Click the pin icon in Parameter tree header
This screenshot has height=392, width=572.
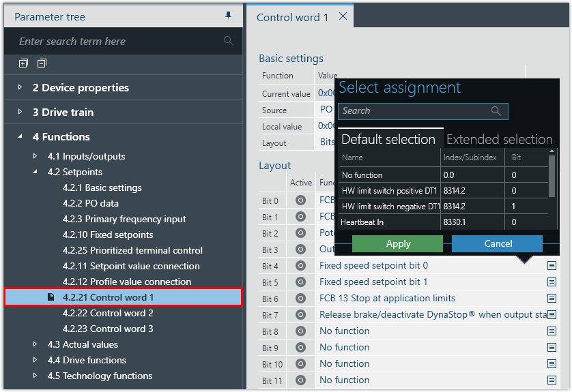tap(228, 16)
